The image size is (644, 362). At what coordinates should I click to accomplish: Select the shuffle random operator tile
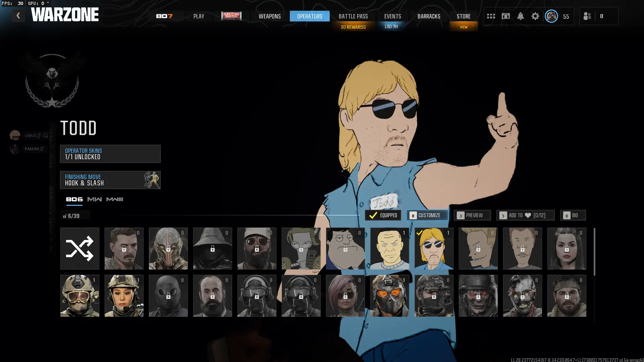point(79,249)
